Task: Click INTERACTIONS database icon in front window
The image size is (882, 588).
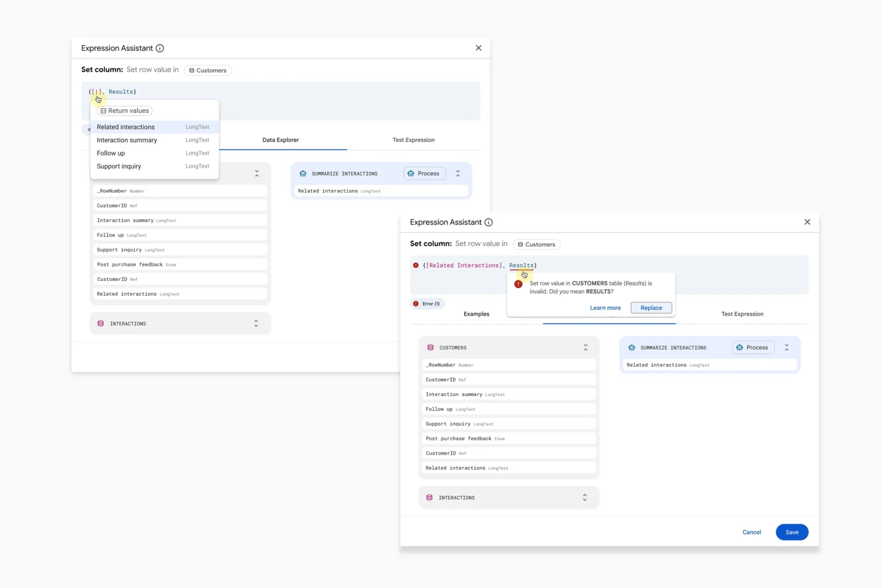Action: tap(430, 498)
